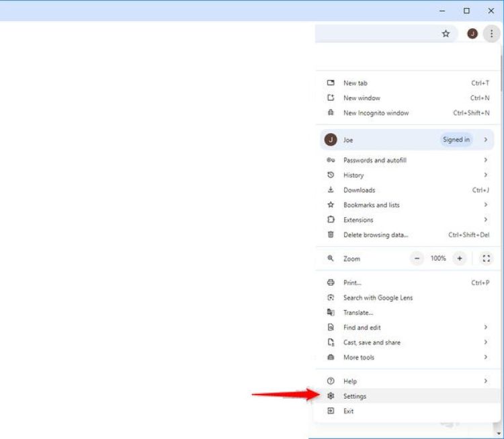Choose Translate from the menu

358,313
